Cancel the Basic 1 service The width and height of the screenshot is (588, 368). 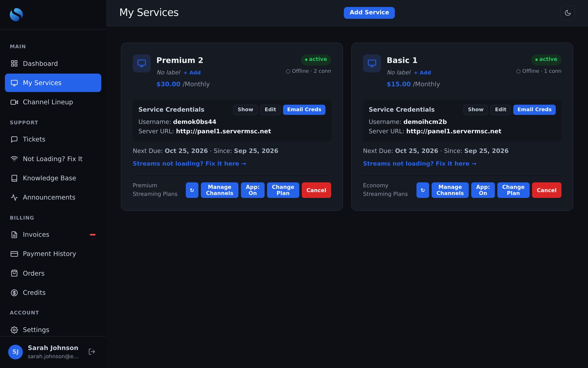(x=546, y=190)
